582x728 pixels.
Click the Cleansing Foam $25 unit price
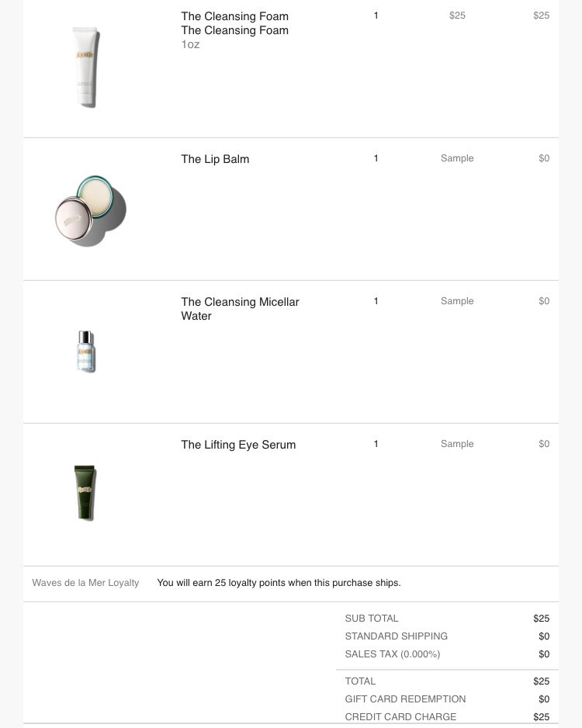pyautogui.click(x=457, y=16)
